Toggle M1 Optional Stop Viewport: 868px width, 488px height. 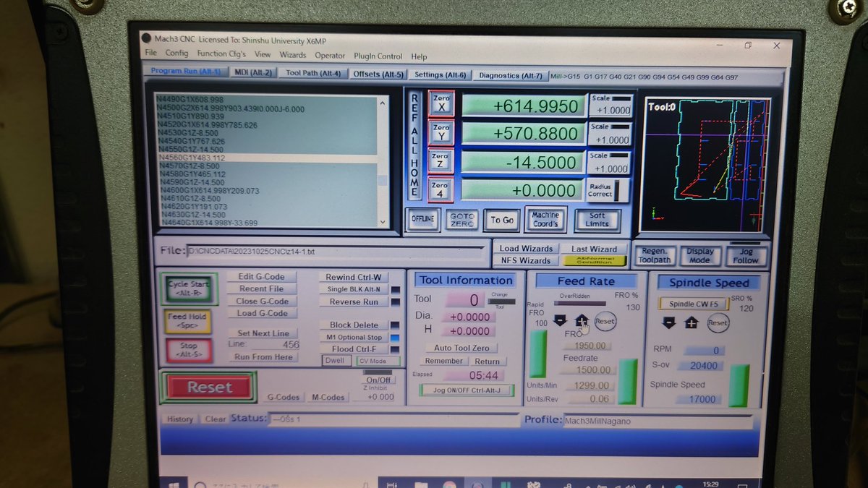pos(353,337)
